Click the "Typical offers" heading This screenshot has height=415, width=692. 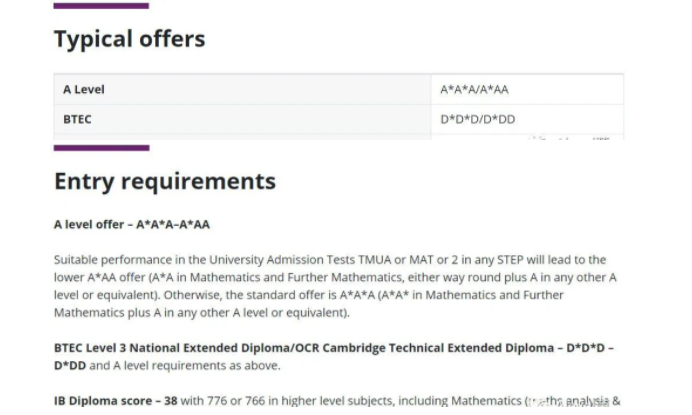pyautogui.click(x=129, y=40)
